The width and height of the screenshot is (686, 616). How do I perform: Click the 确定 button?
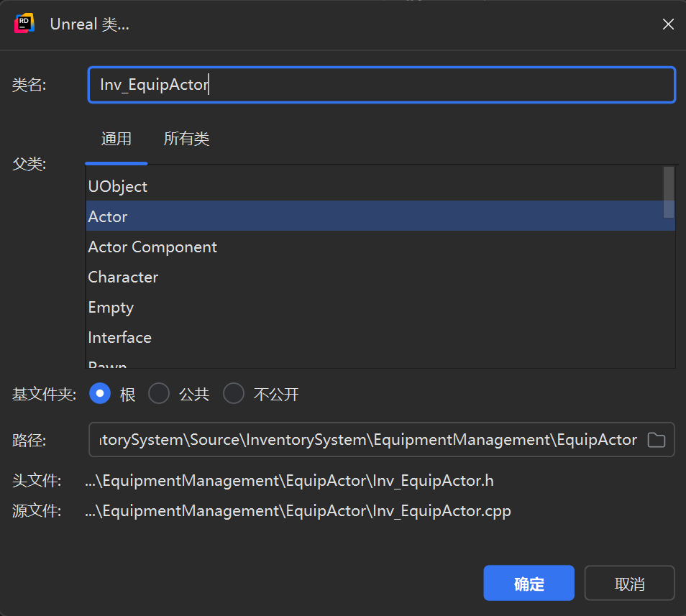coord(529,584)
